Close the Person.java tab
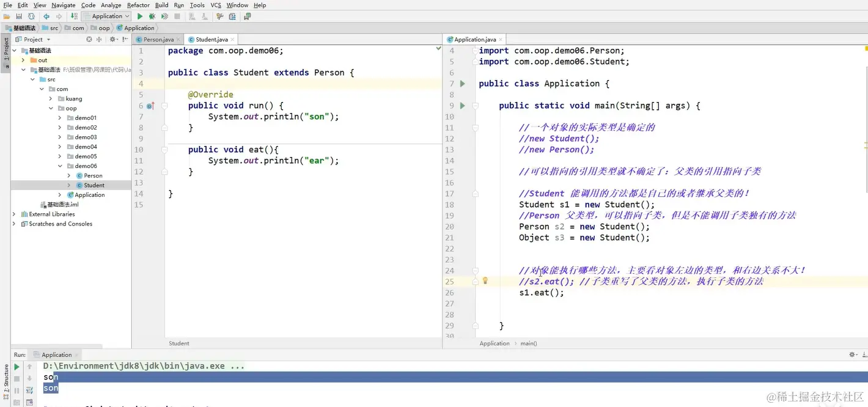Screen dimensions: 868x407 178,40
